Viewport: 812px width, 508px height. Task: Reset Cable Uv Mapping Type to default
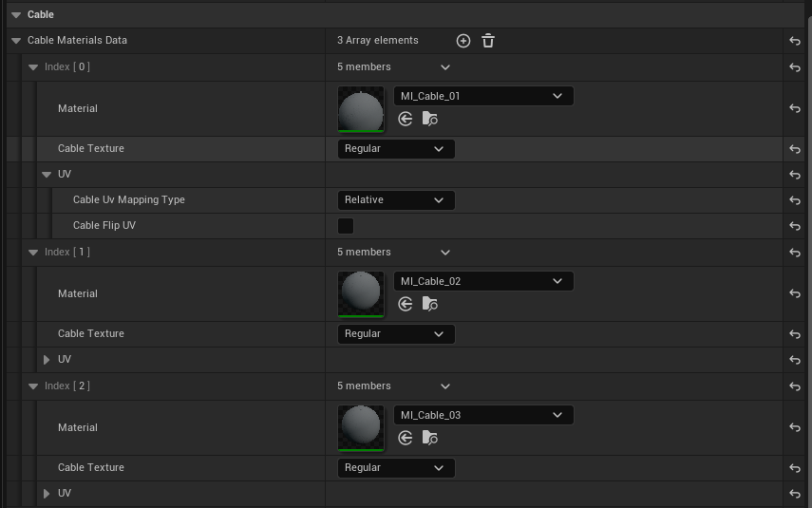tap(794, 200)
